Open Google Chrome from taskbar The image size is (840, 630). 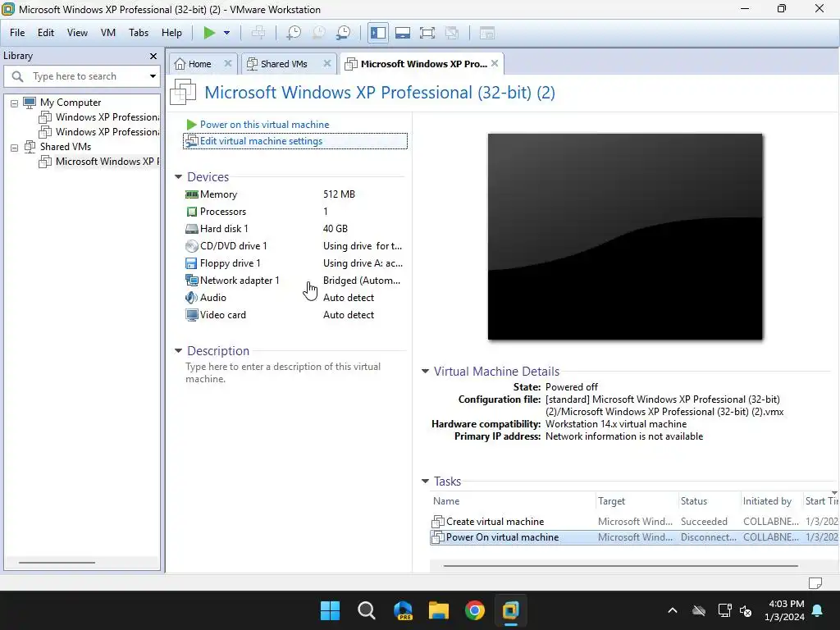475,610
